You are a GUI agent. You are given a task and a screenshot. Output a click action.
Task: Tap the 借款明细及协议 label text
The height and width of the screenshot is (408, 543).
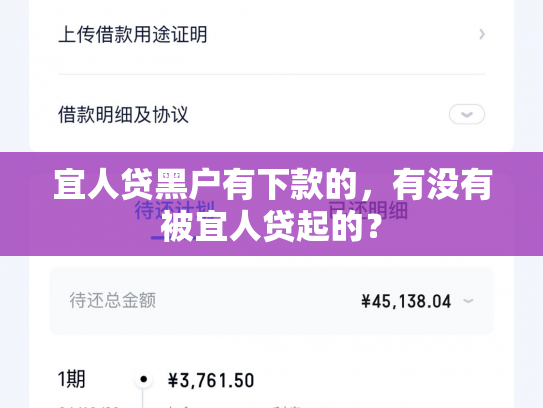123,115
